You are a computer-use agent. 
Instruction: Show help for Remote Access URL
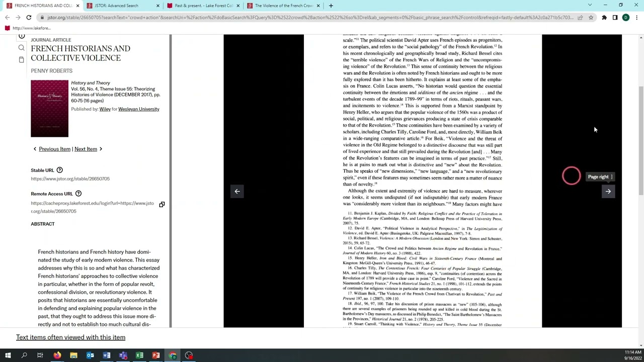tap(78, 194)
